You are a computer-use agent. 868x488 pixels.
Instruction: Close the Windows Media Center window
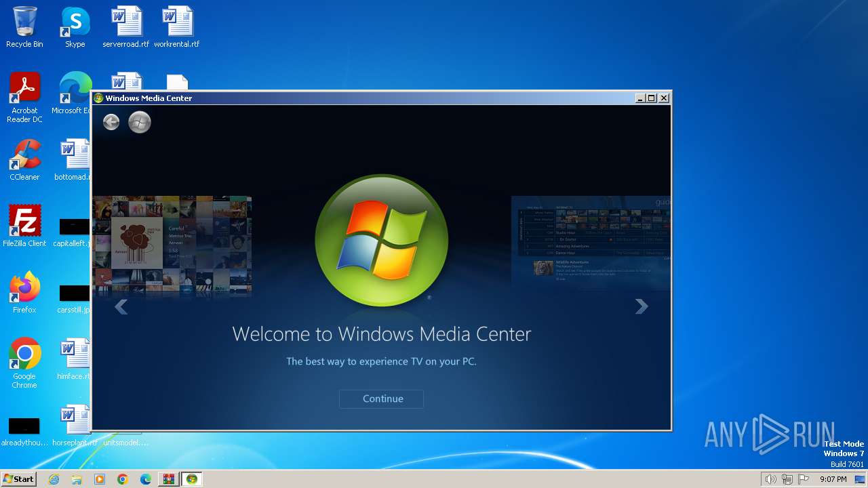click(664, 98)
